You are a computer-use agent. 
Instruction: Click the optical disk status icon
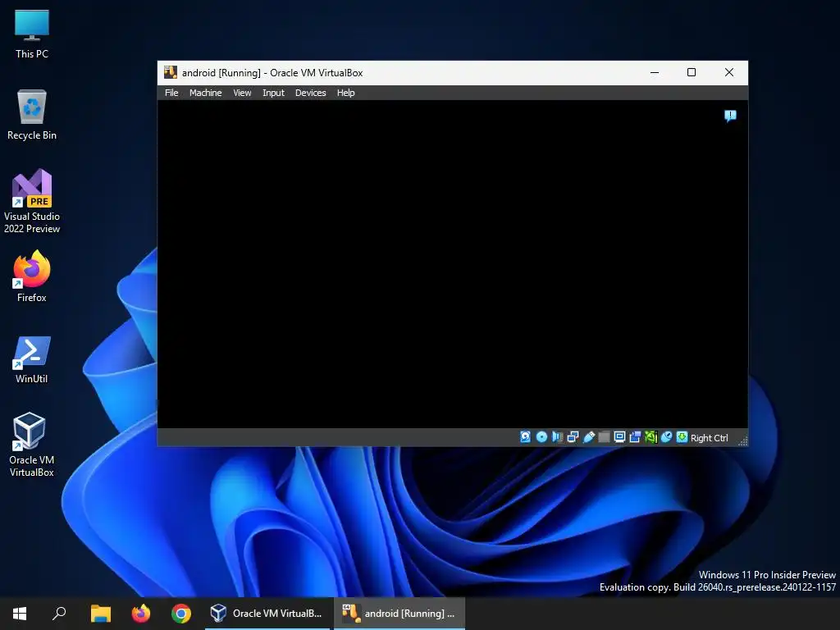point(541,437)
